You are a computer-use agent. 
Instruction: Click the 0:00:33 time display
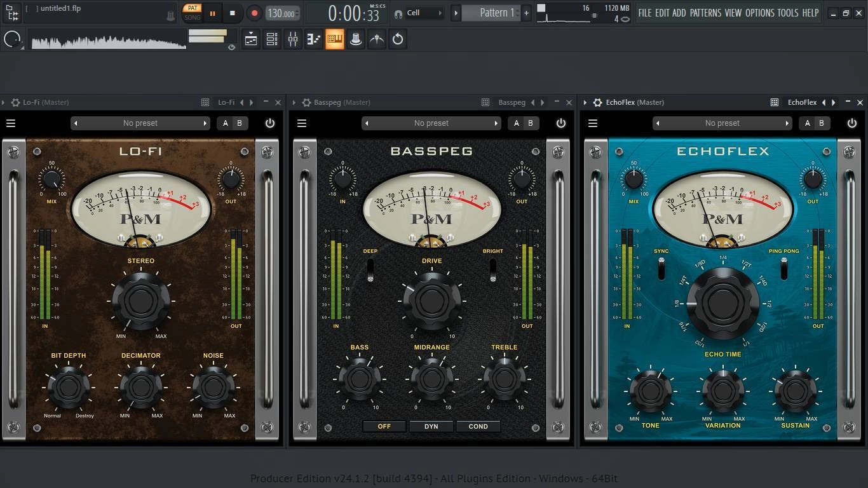click(x=353, y=13)
